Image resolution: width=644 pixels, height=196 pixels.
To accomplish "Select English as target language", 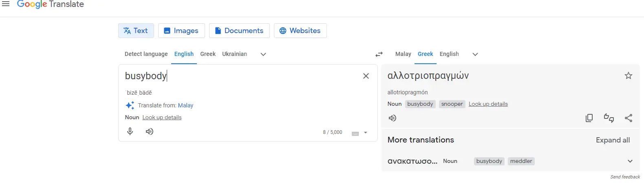I will click(x=449, y=54).
